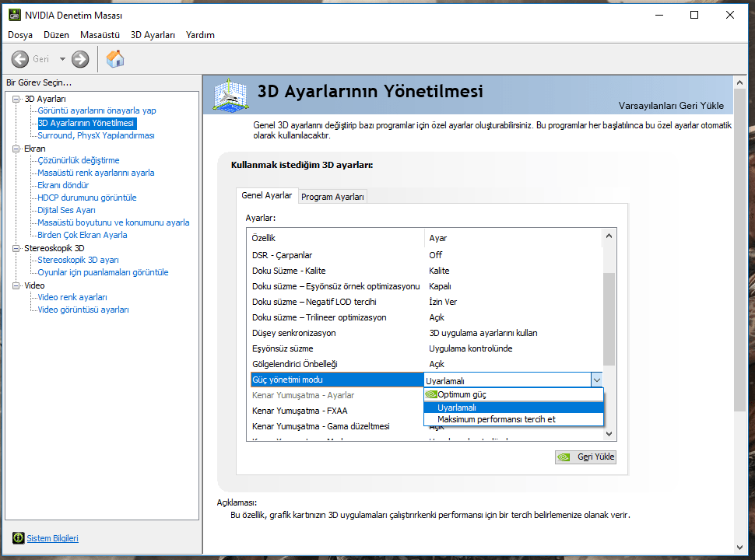Open Görüntü ayarlarını önayarla yap
The image size is (755, 560).
pyautogui.click(x=97, y=110)
